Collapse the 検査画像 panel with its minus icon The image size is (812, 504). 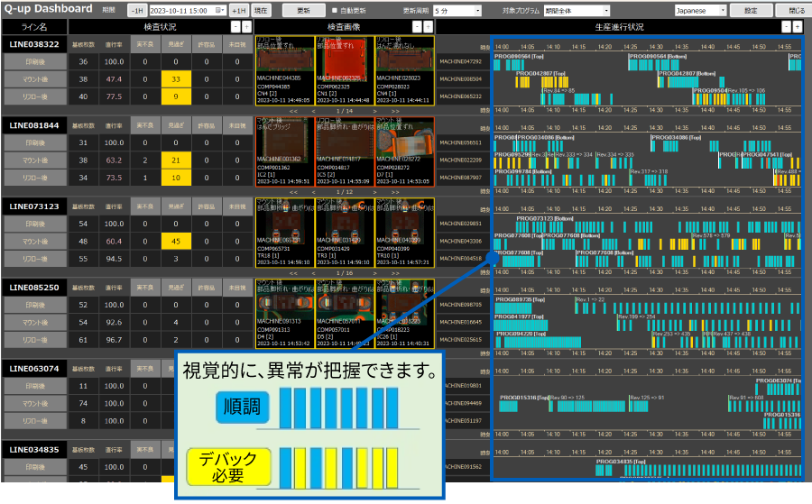(417, 27)
